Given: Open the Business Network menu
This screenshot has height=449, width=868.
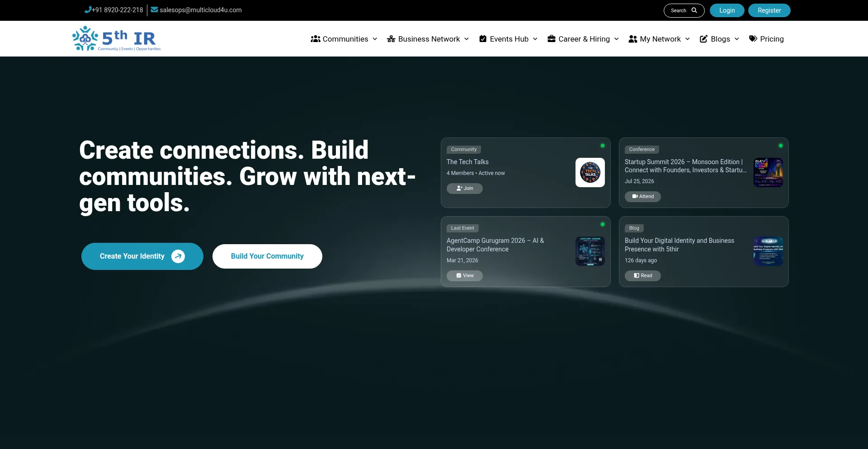Looking at the screenshot, I should tap(428, 39).
